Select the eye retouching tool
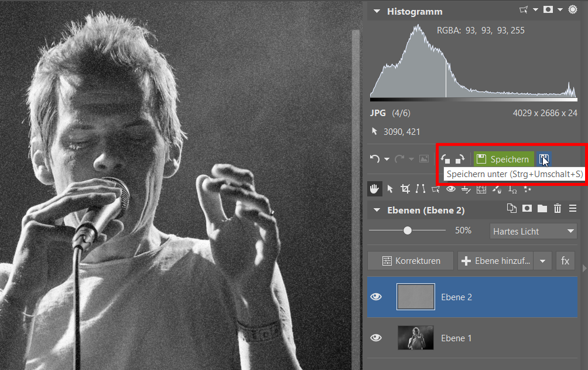This screenshot has height=370, width=588. (x=451, y=189)
